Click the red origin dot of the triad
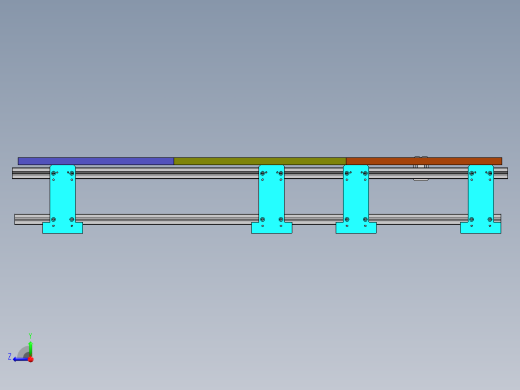 31,359
